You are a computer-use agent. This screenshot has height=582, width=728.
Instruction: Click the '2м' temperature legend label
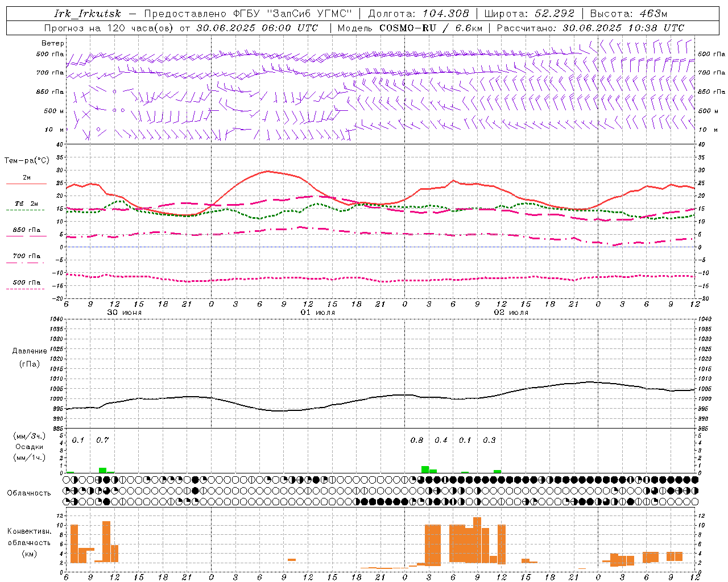27,178
